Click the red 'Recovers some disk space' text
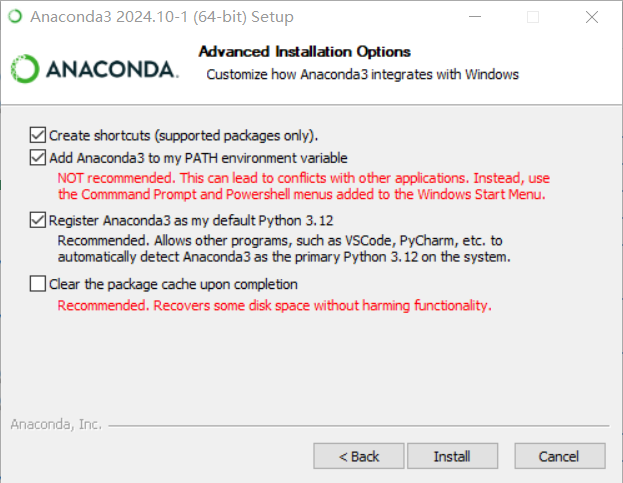 (x=274, y=305)
